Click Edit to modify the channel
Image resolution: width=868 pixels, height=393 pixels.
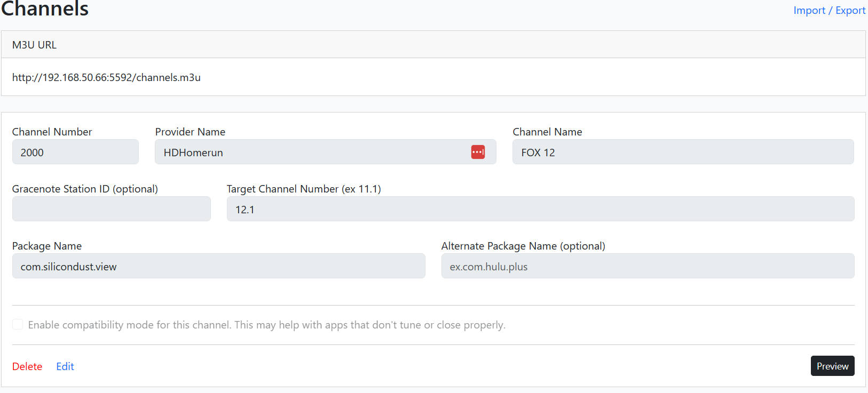[x=65, y=366]
